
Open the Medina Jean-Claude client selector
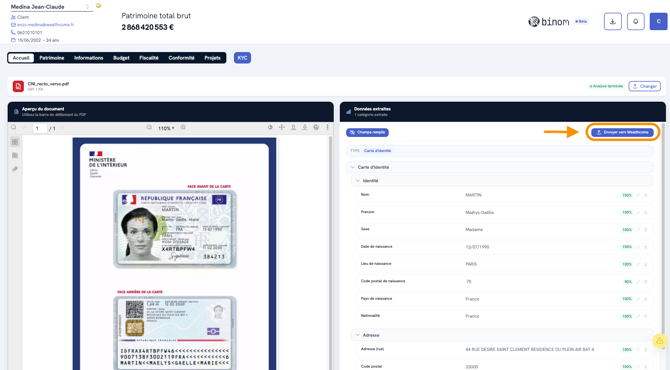[x=51, y=7]
